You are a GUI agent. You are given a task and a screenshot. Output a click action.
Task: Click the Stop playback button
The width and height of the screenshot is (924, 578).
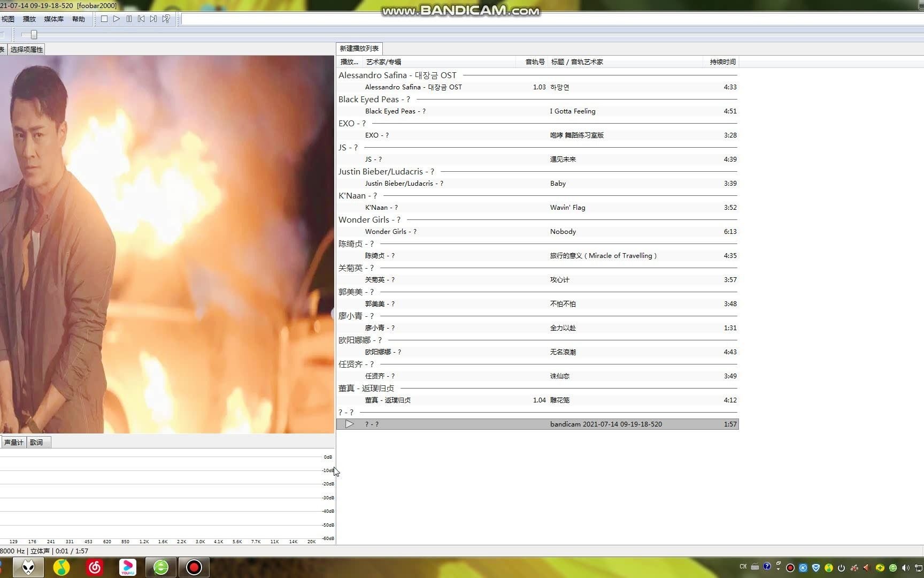(104, 19)
